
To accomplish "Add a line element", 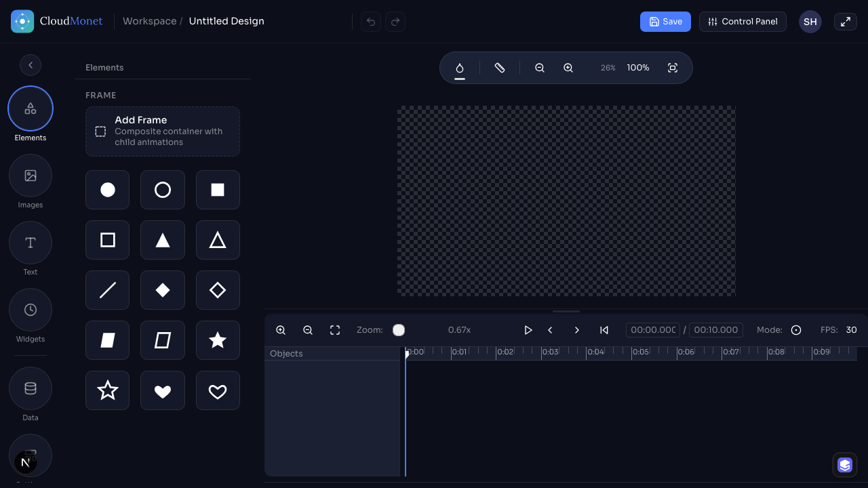I will click(x=107, y=290).
